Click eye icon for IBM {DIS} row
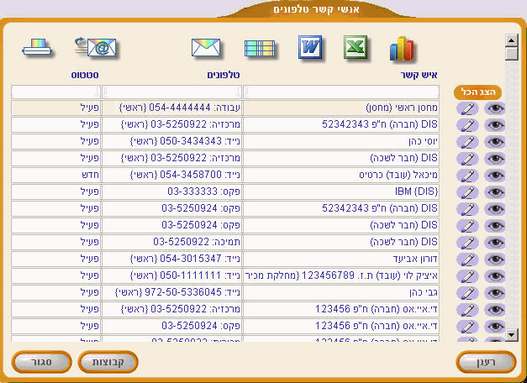This screenshot has height=383, width=527. point(495,193)
